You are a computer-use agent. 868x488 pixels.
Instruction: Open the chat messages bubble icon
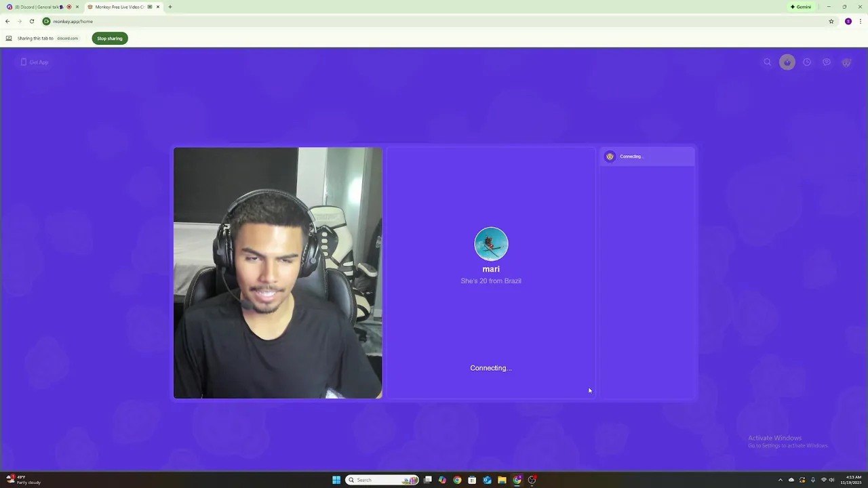click(827, 62)
